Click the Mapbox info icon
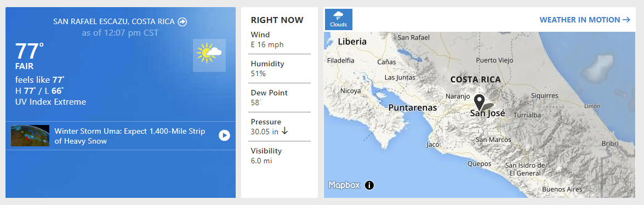 pyautogui.click(x=369, y=185)
